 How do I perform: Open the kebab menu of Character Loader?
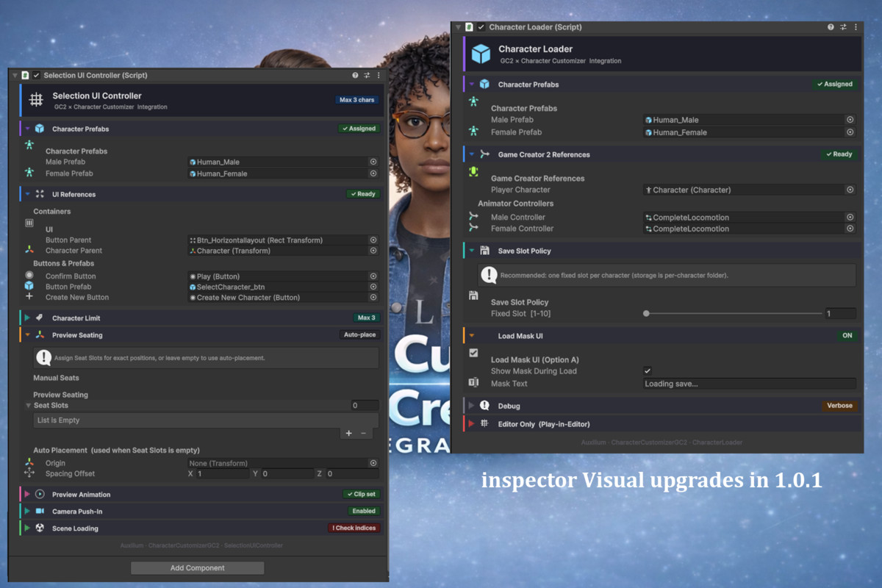tap(854, 26)
